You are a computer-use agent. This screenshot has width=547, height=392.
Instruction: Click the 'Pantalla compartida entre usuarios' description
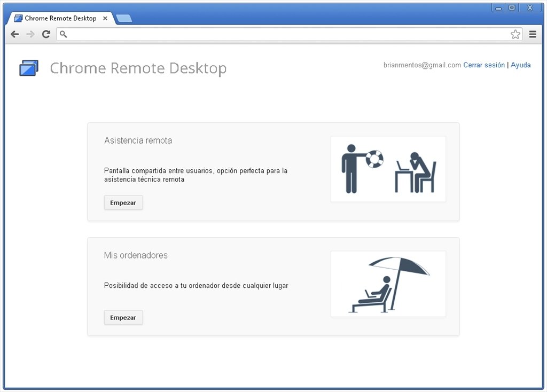(x=196, y=175)
